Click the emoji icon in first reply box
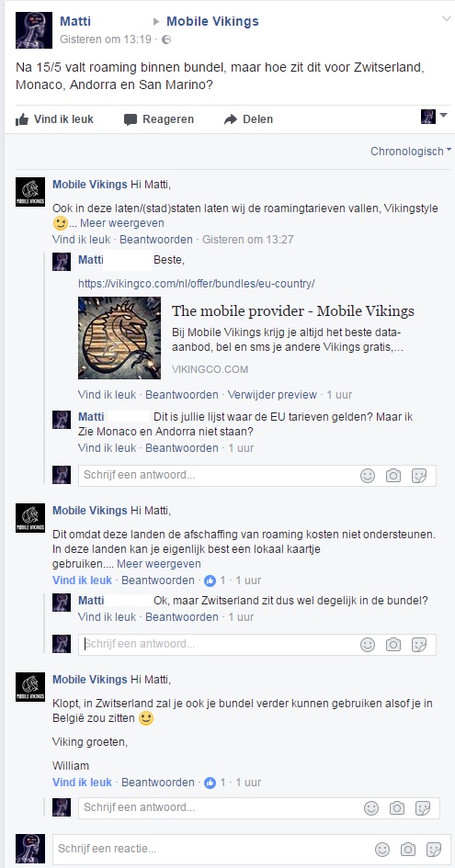Screen dimensions: 455x868 pyautogui.click(x=368, y=476)
